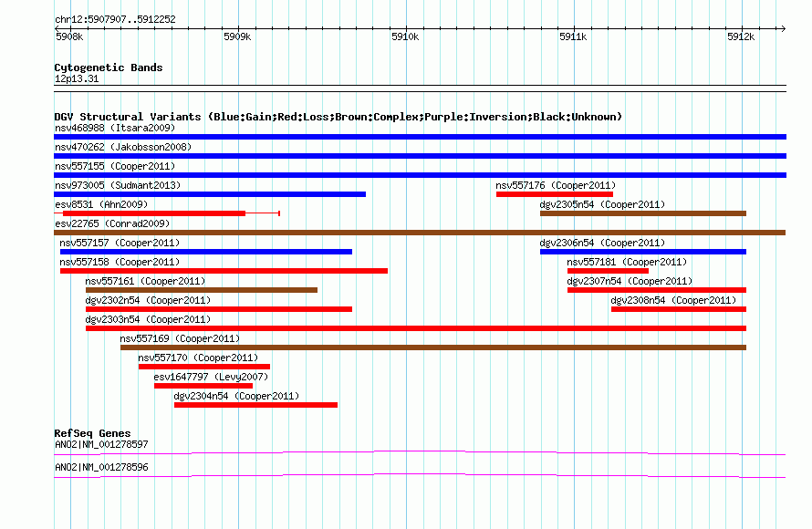This screenshot has width=812, height=529.
Task: Click the dgv2307n54 red loss bar
Action: click(657, 290)
